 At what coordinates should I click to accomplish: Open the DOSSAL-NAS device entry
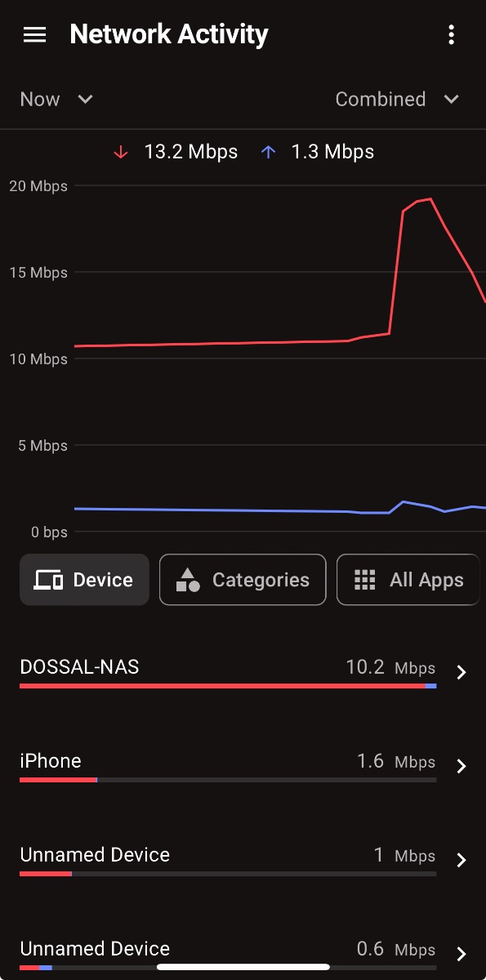(x=243, y=672)
